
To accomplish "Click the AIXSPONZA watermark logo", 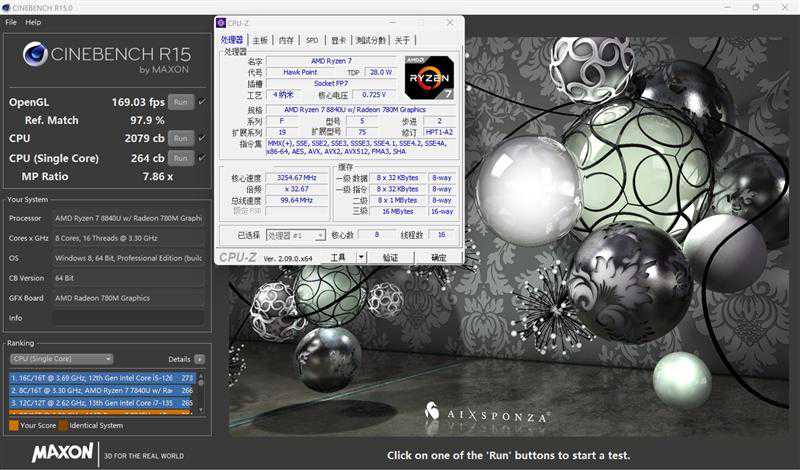I will pyautogui.click(x=487, y=413).
